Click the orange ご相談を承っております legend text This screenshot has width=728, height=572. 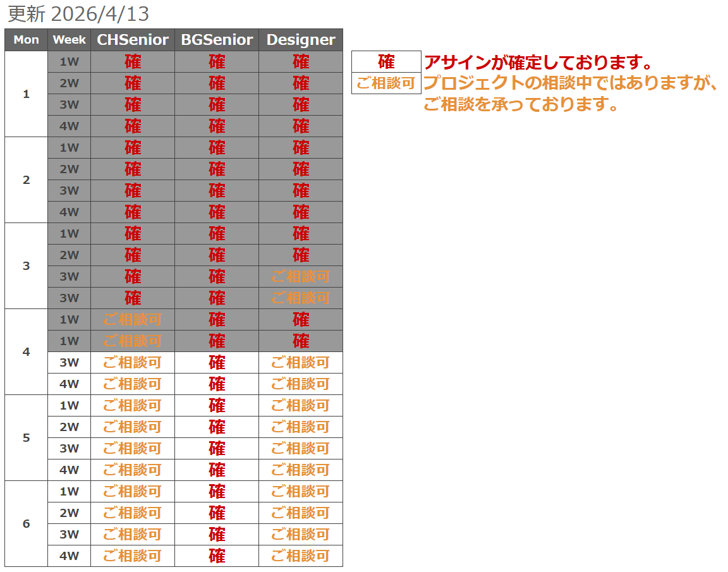[x=520, y=104]
